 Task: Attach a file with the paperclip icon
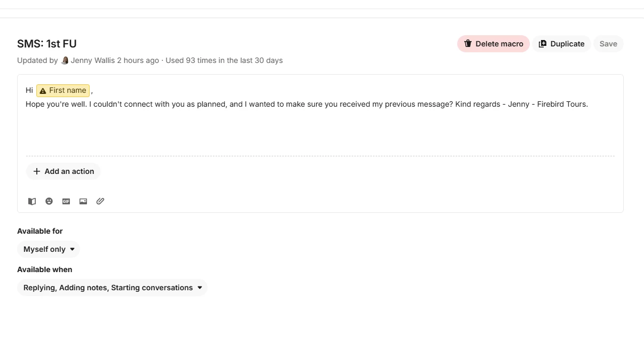(100, 201)
